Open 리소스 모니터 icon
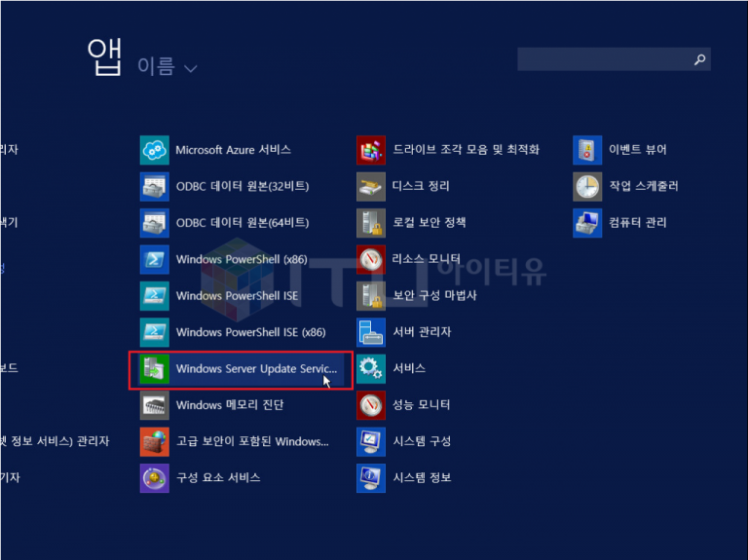 click(x=371, y=259)
